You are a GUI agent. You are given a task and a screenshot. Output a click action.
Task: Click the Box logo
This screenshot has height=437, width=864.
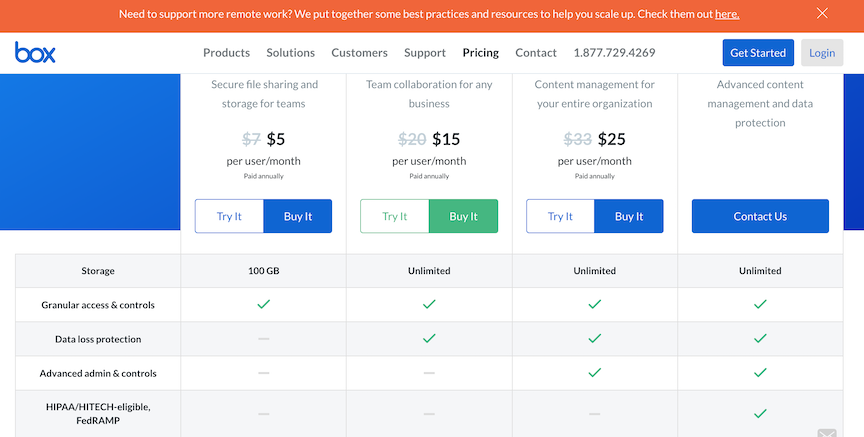[35, 52]
